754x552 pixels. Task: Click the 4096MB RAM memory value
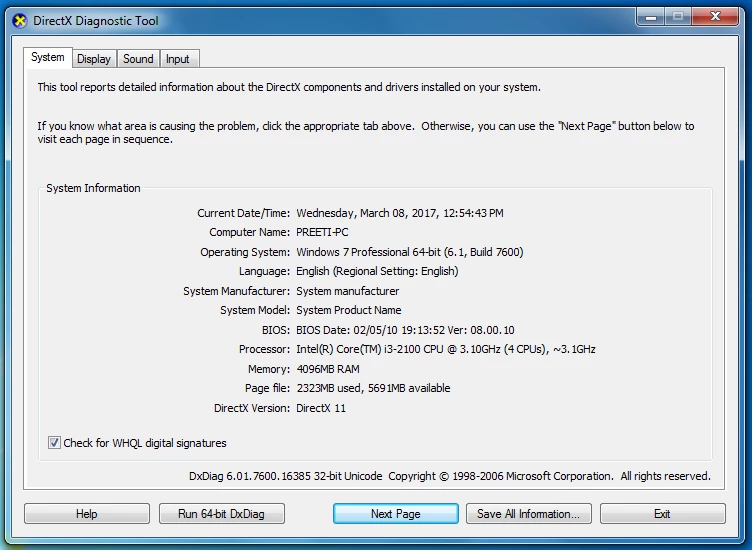coord(328,369)
